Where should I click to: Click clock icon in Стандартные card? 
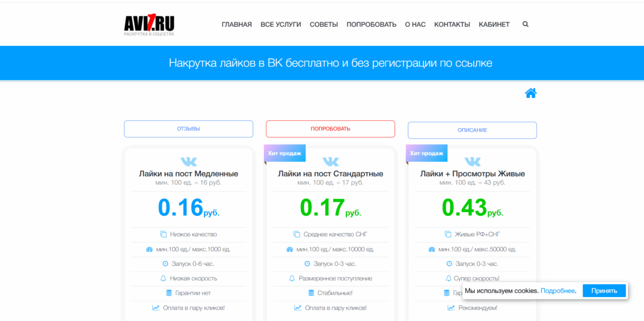click(307, 264)
